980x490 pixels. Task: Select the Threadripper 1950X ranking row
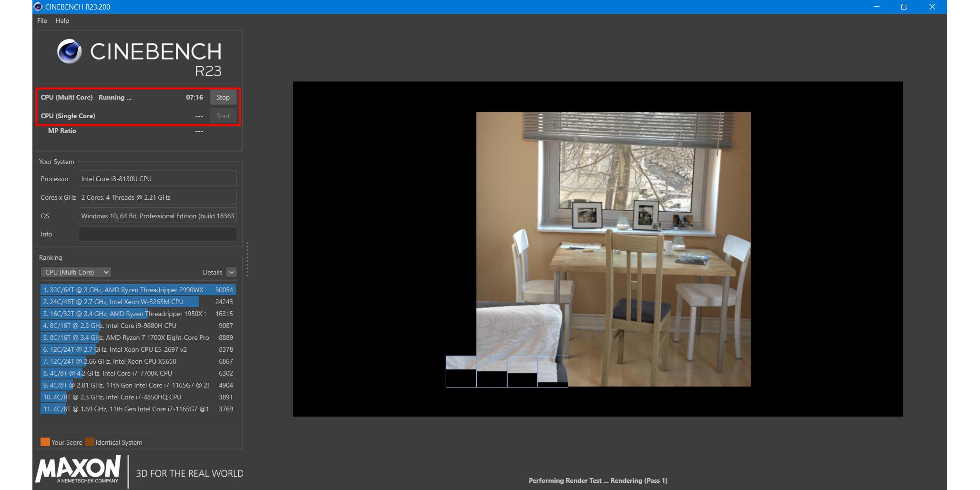[138, 314]
